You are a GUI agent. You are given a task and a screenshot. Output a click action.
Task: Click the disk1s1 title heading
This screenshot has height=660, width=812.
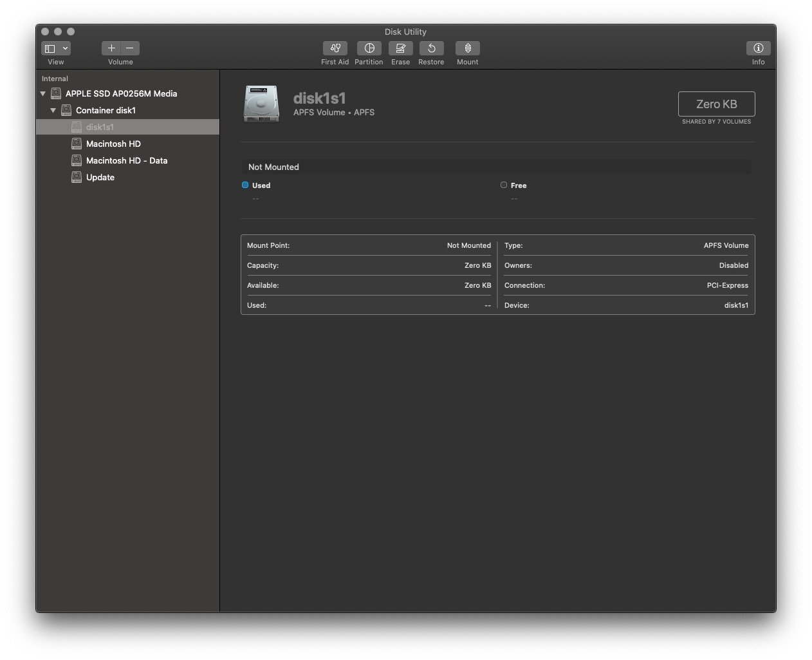[320, 98]
